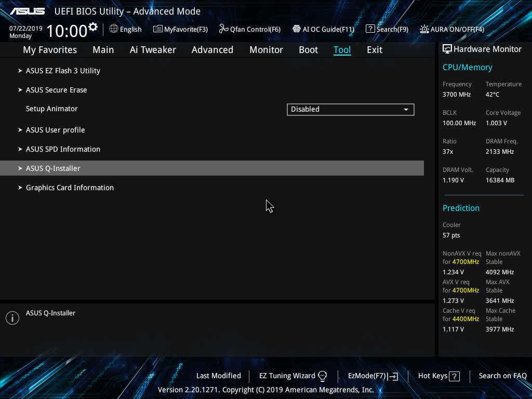Click the 4092 MHz Max nonAVX value
Image resolution: width=532 pixels, height=399 pixels.
point(499,272)
